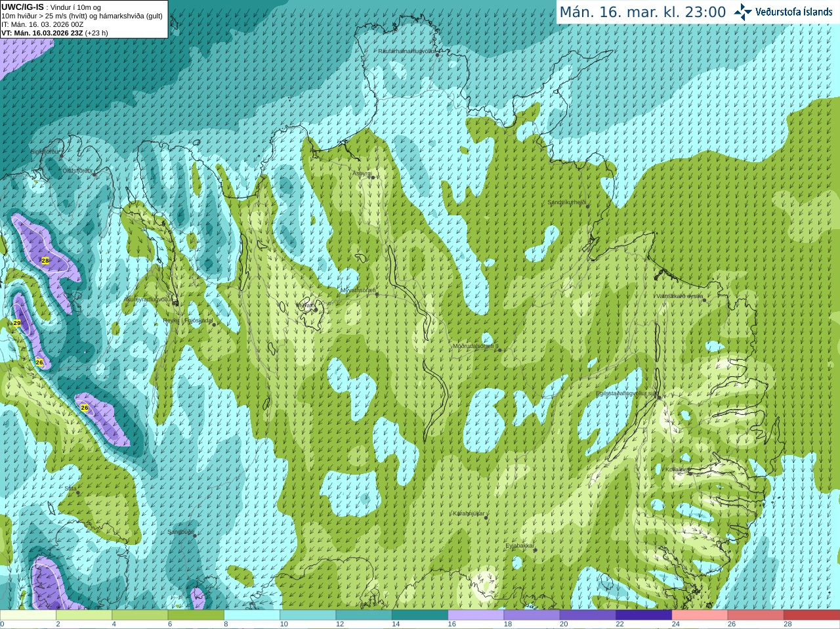This screenshot has width=840, height=629.
Task: Click the 26 gust marker just below the 29 marker
Action: [39, 362]
